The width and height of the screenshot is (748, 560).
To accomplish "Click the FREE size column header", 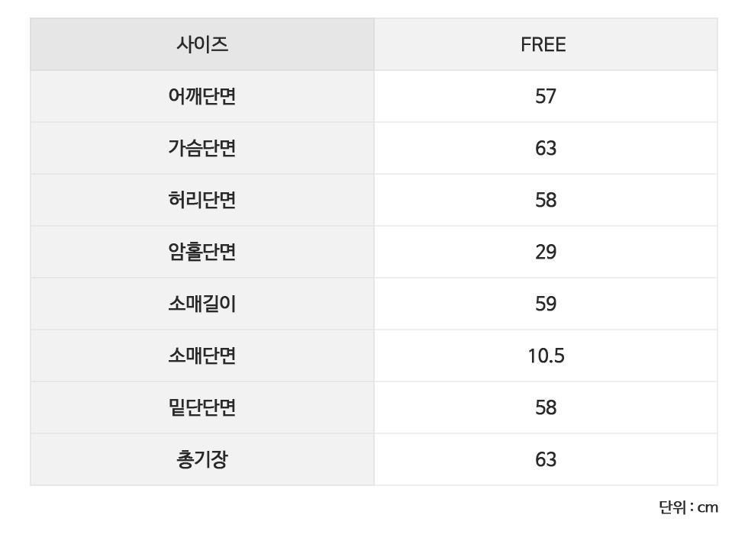I will pos(543,45).
